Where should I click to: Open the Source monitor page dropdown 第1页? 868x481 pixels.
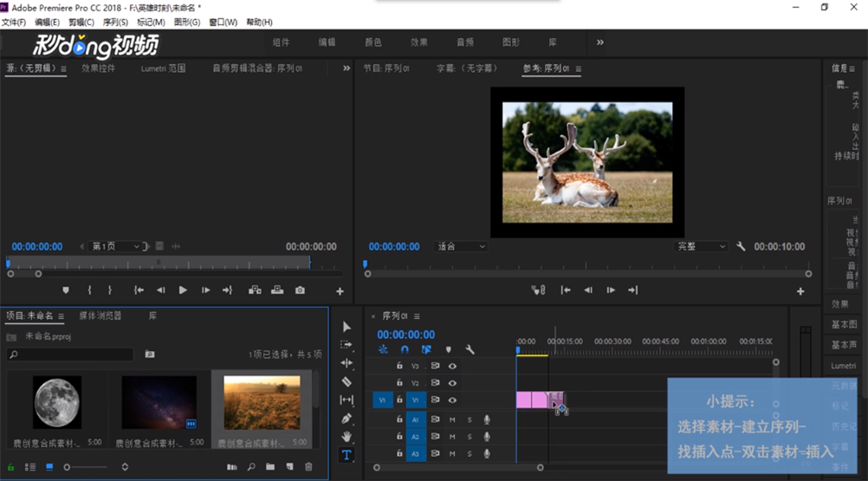click(x=115, y=246)
